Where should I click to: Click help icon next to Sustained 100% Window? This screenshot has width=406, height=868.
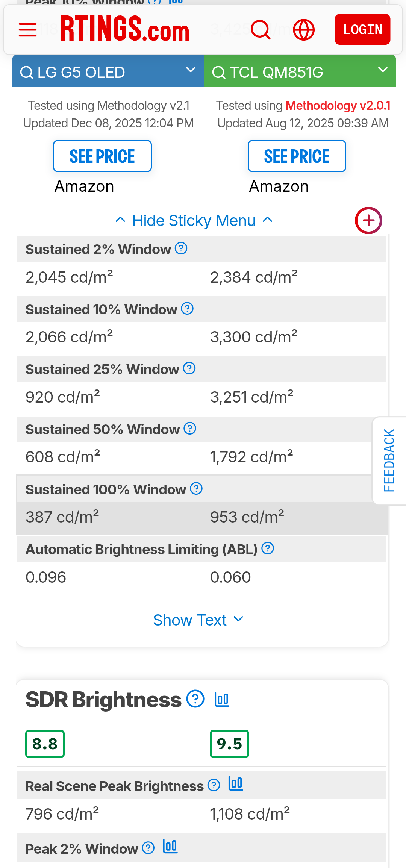pos(196,489)
